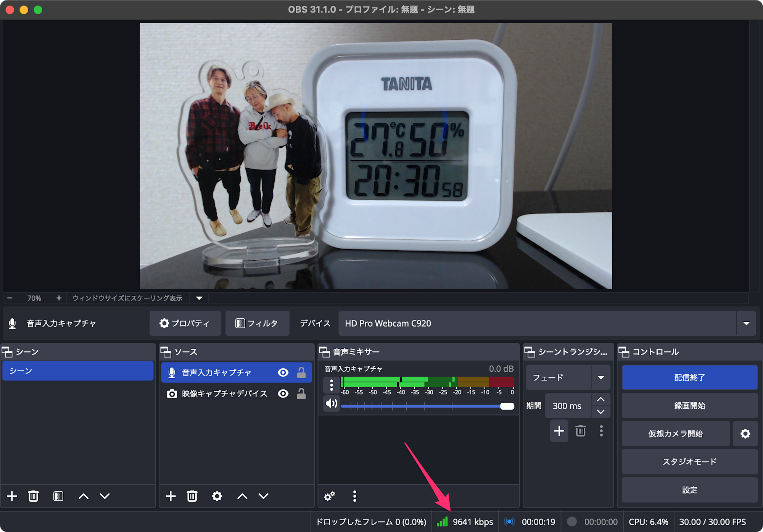Open source properties gear in sources dock
The height and width of the screenshot is (532, 763).
click(x=217, y=496)
